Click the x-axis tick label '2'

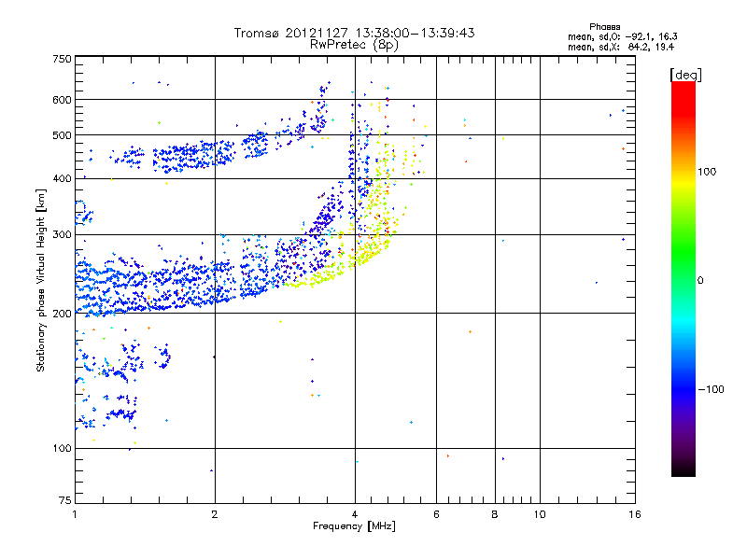215,514
